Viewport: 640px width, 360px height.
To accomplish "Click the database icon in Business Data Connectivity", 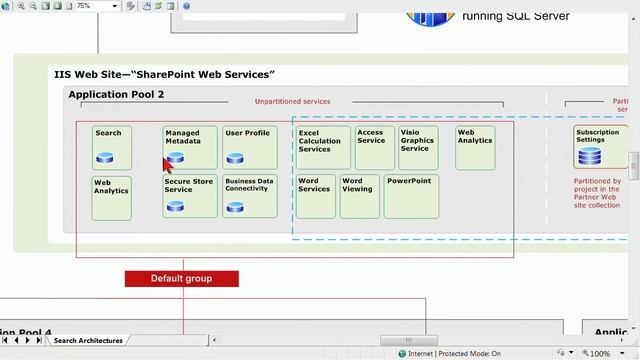I will [235, 207].
